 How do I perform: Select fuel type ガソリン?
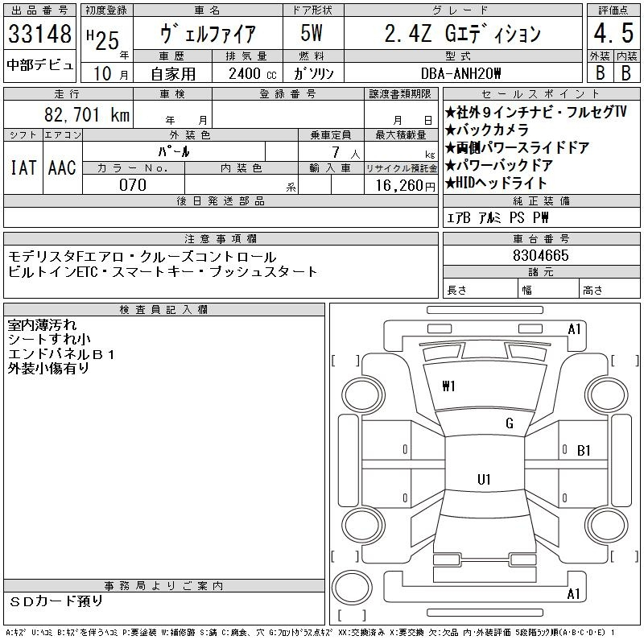coord(314,73)
